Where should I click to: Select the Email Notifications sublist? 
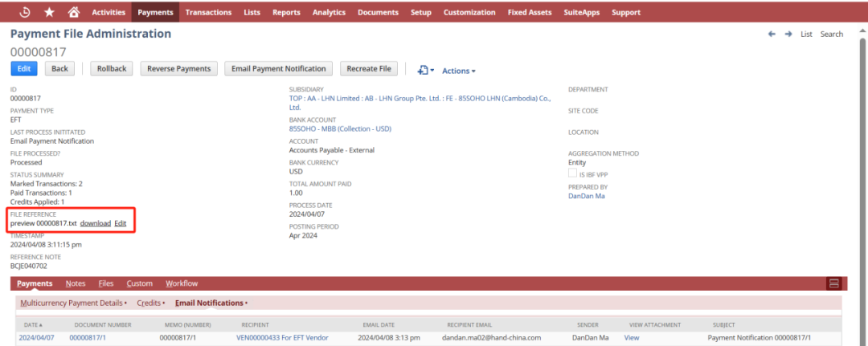(211, 303)
